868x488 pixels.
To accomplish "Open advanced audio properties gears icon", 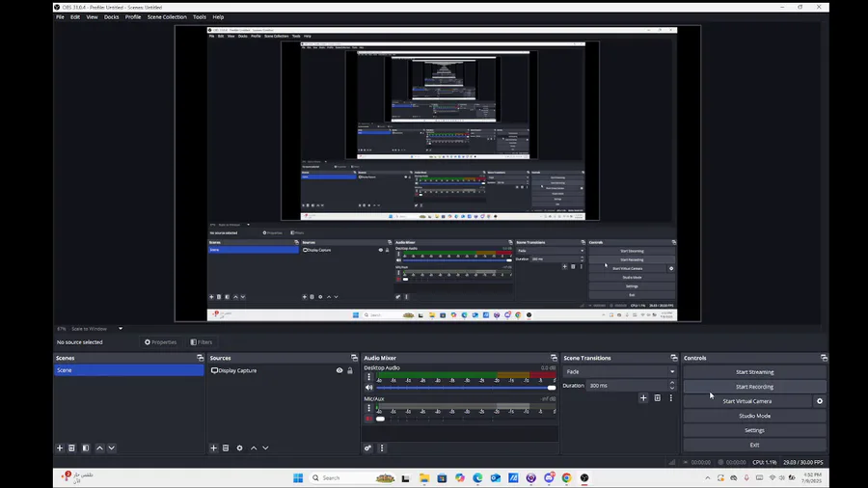I will pyautogui.click(x=367, y=447).
